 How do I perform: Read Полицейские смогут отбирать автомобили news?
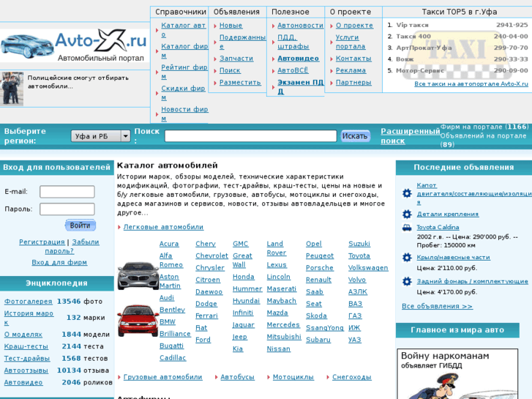click(x=78, y=82)
